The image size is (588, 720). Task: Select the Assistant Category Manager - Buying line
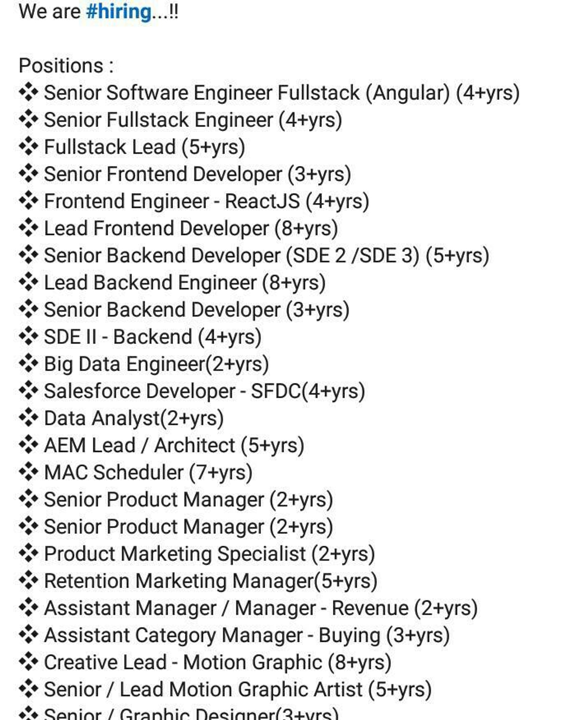[x=247, y=635]
